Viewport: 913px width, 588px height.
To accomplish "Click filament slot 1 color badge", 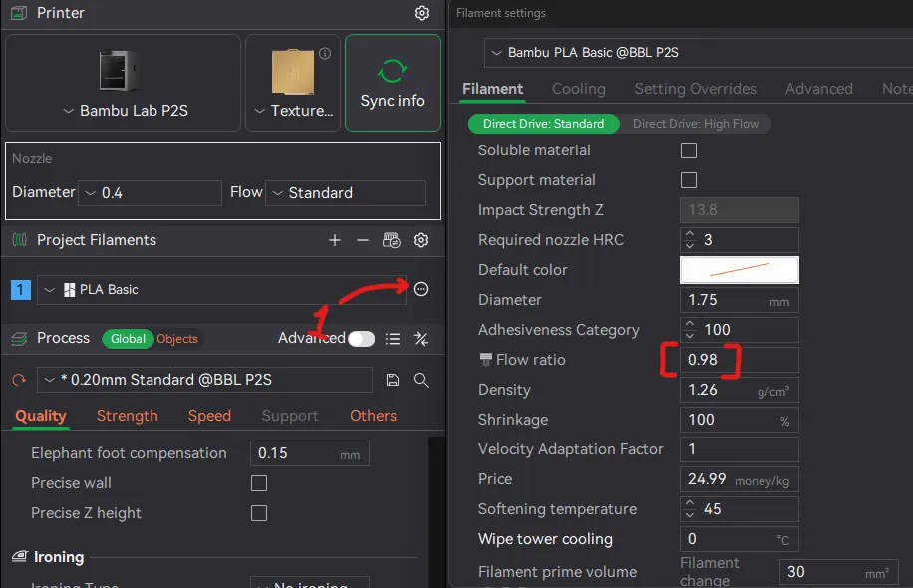I will [20, 289].
